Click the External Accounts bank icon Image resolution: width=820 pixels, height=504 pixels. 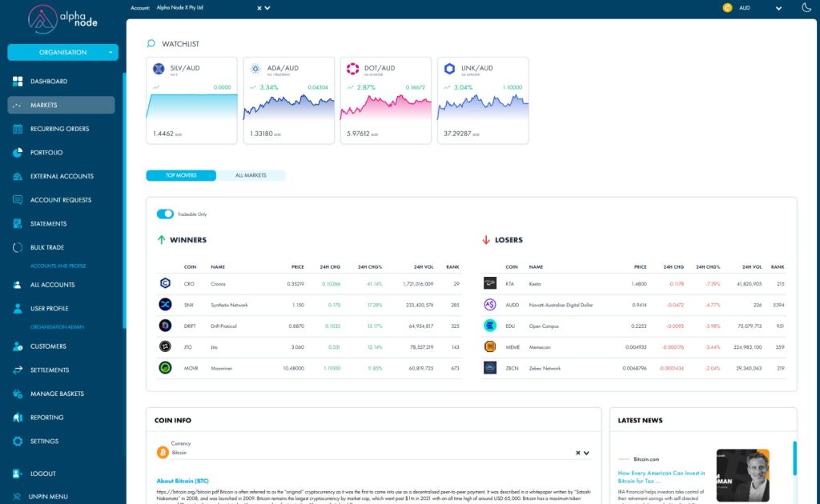[x=18, y=176]
